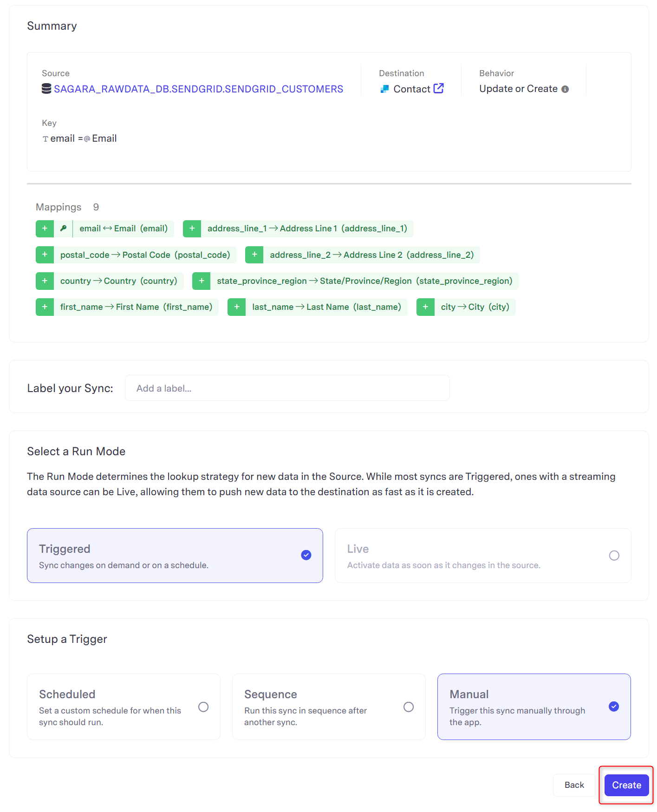Click the plus icon on last_name mapping
This screenshot has height=812, width=657.
pos(237,307)
